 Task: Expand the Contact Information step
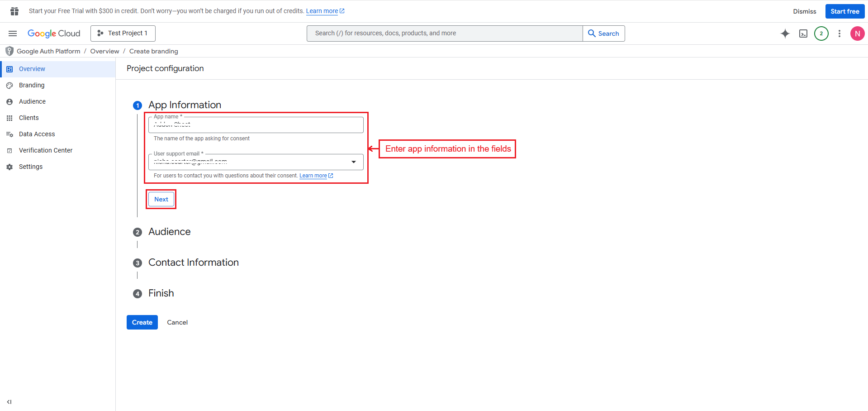[193, 263]
